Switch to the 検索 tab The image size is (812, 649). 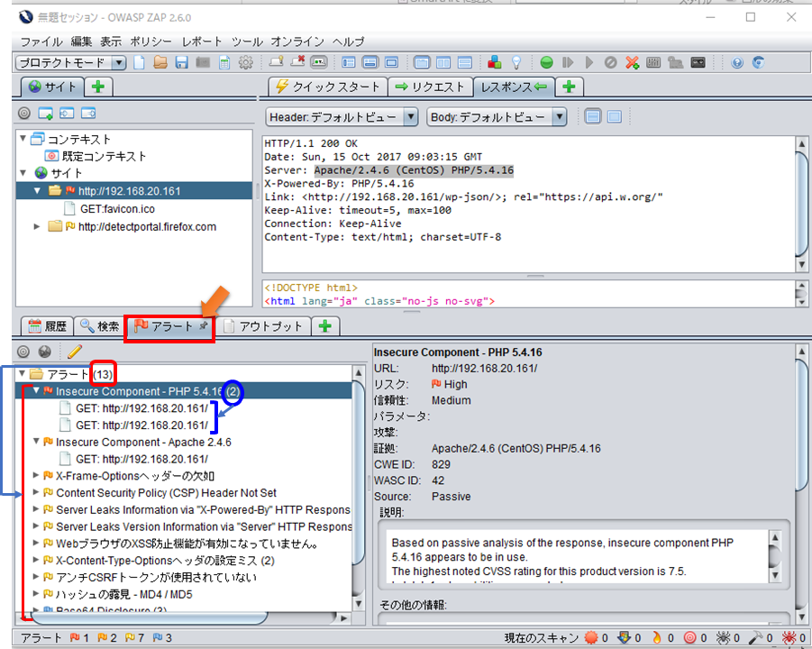100,325
